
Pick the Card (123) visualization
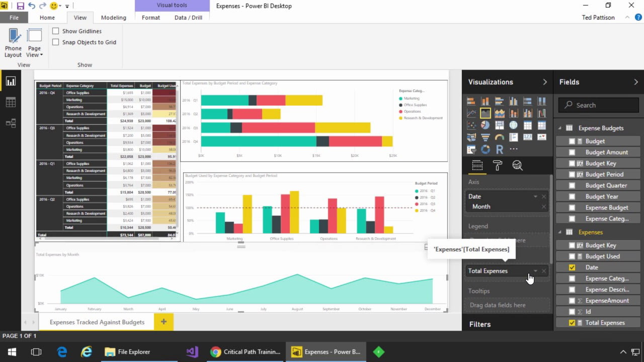click(528, 137)
